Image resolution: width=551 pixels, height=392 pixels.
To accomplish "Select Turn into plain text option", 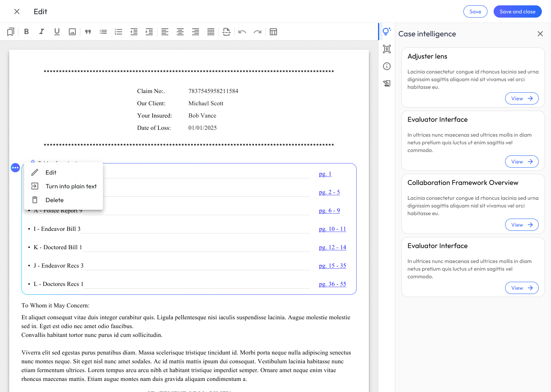I will 71,186.
